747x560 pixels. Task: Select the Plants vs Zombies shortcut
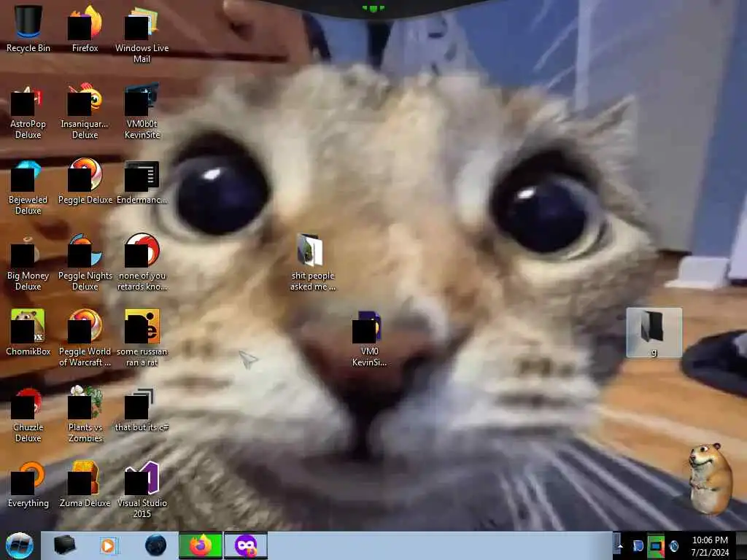click(x=85, y=413)
